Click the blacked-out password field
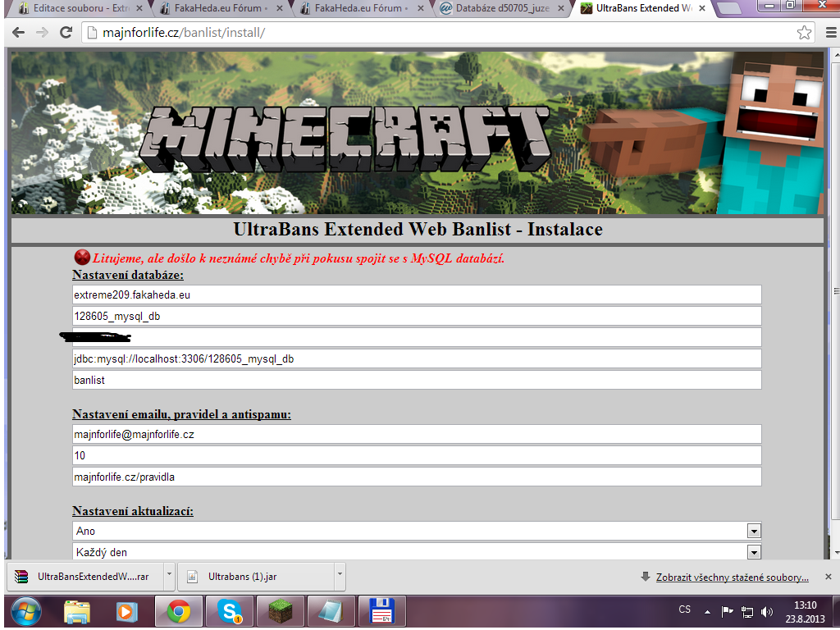 coord(417,337)
